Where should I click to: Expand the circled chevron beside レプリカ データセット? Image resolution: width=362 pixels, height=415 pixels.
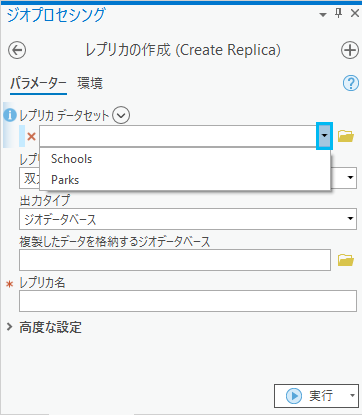coord(121,115)
